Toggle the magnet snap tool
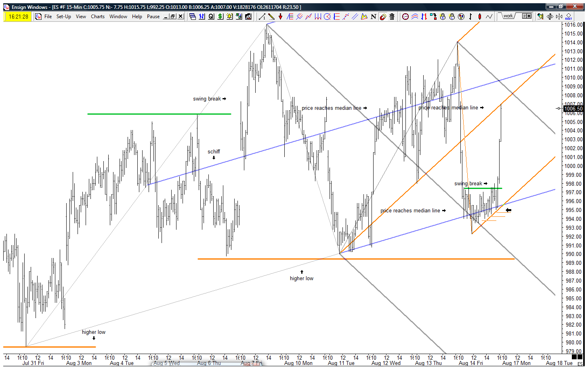The image size is (588, 369). click(x=383, y=17)
